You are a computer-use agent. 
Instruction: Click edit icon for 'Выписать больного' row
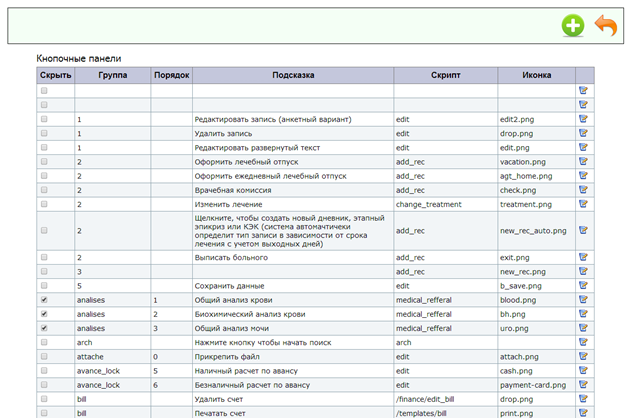tap(584, 257)
